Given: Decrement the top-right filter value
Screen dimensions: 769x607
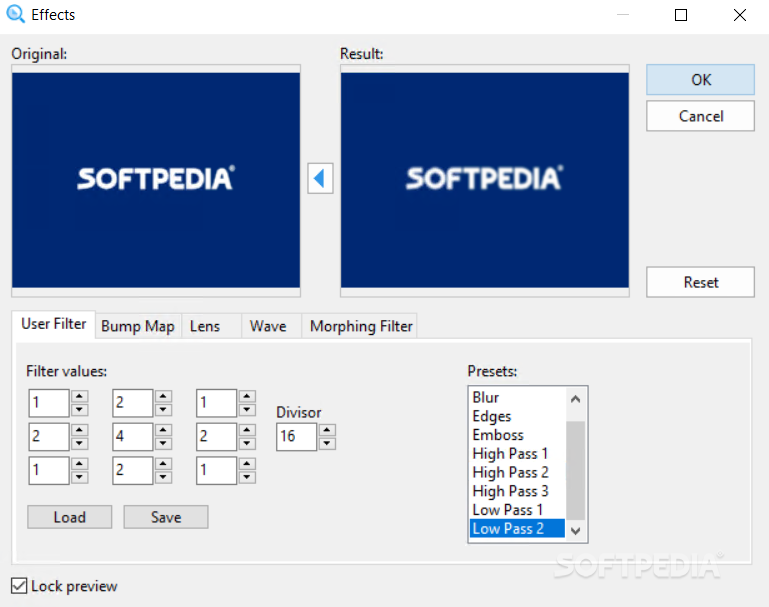Looking at the screenshot, I should click(x=247, y=410).
